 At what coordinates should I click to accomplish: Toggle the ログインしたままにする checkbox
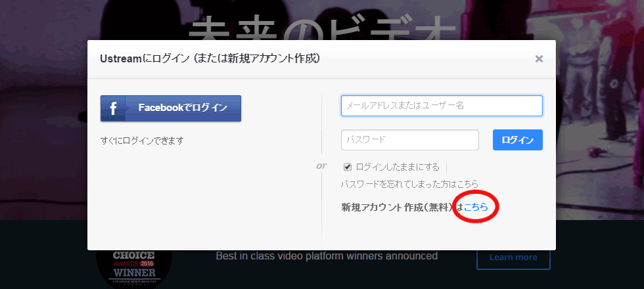pyautogui.click(x=348, y=167)
